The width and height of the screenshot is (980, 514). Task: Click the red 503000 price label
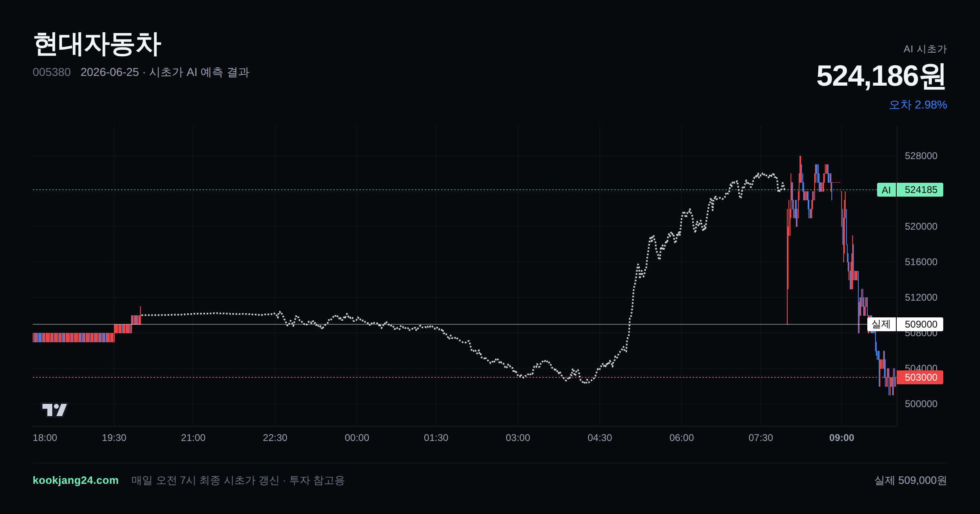(920, 377)
